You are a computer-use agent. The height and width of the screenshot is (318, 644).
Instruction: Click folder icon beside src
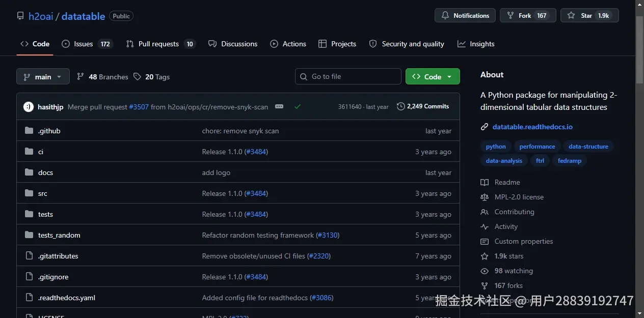29,193
